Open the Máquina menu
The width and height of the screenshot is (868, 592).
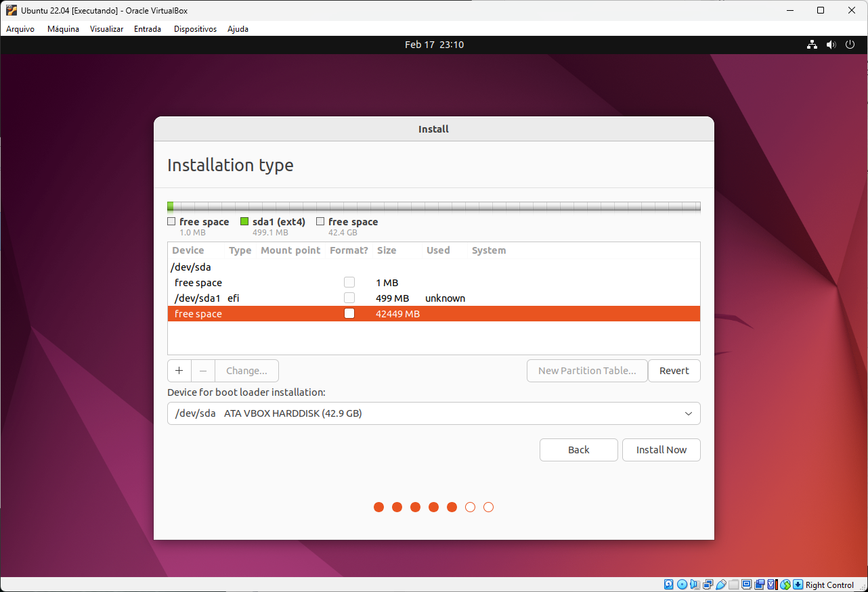pos(63,29)
